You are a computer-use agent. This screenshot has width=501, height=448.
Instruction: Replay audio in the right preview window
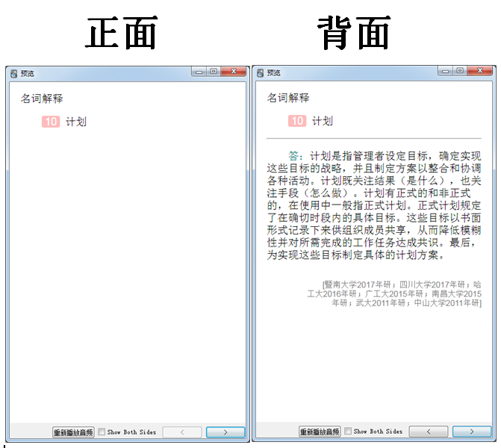320,432
